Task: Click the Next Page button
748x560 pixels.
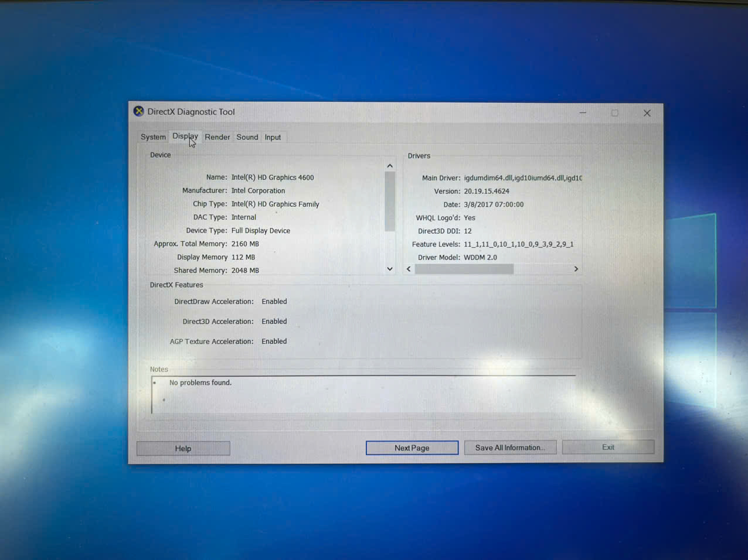Action: (x=412, y=448)
